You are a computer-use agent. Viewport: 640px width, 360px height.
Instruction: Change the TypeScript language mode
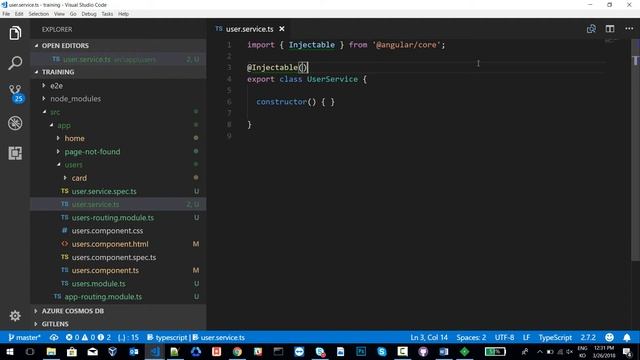click(555, 338)
